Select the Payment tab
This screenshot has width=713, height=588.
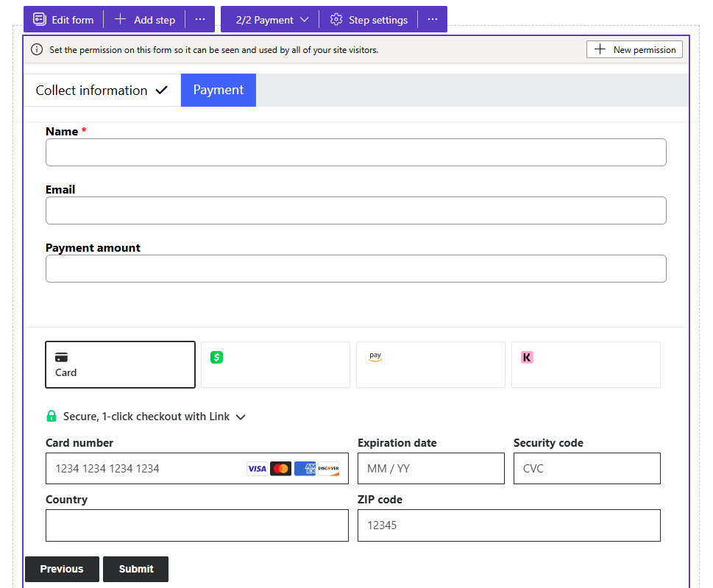click(219, 90)
